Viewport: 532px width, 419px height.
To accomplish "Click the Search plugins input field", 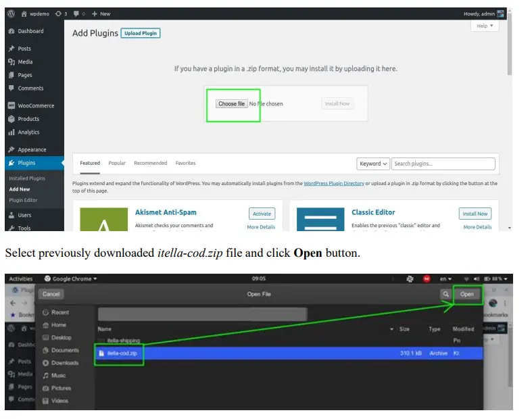I will point(443,164).
